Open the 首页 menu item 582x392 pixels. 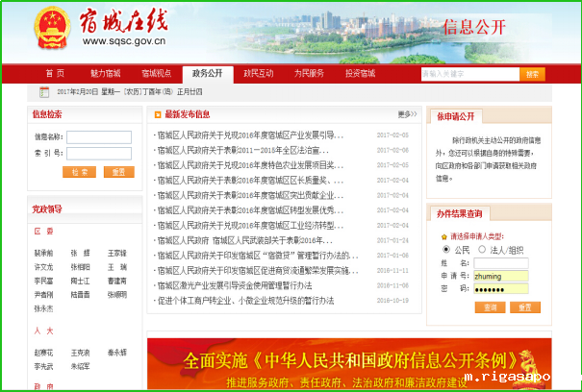click(x=55, y=73)
